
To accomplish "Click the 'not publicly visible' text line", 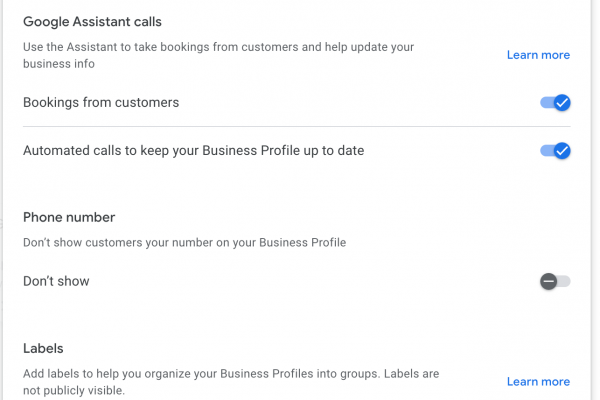I will click(x=74, y=391).
